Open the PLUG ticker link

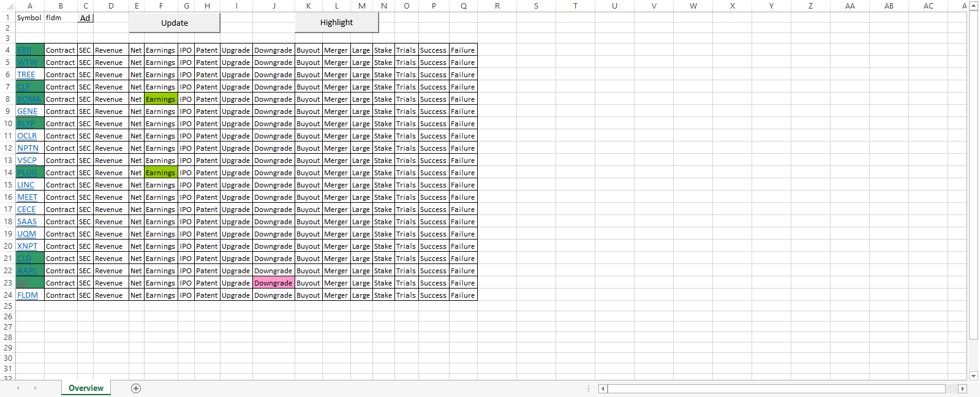[27, 173]
